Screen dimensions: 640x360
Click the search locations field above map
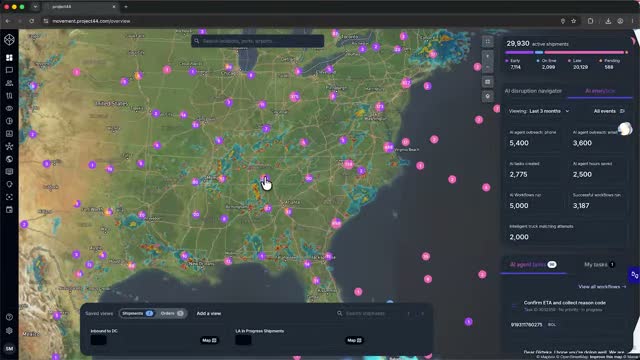(x=258, y=41)
